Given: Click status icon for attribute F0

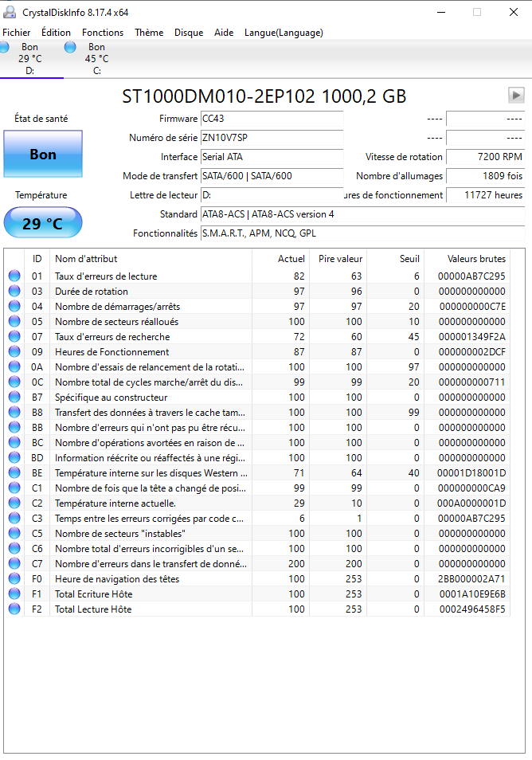Looking at the screenshot, I should coord(14,578).
